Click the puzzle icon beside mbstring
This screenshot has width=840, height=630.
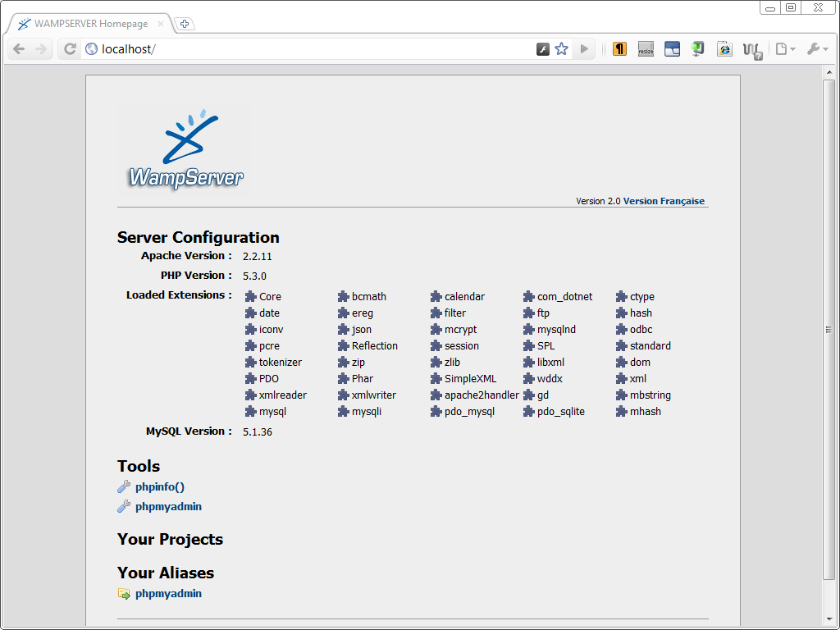[622, 395]
